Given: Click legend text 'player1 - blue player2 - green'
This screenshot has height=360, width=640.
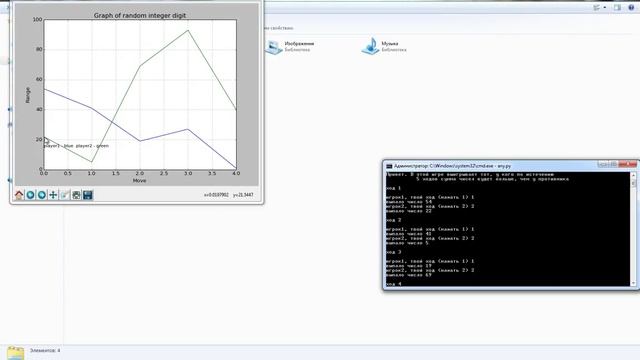Looking at the screenshot, I should point(76,146).
